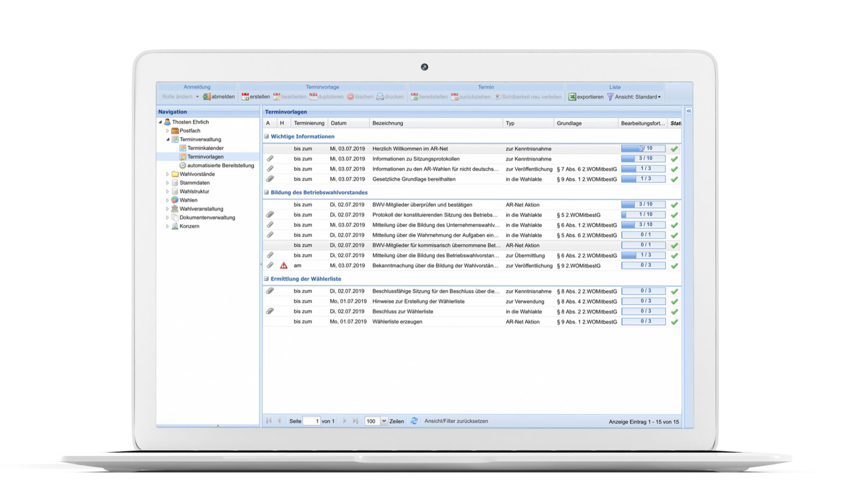Sort by the Typ column header
The width and height of the screenshot is (856, 504).
[x=528, y=123]
